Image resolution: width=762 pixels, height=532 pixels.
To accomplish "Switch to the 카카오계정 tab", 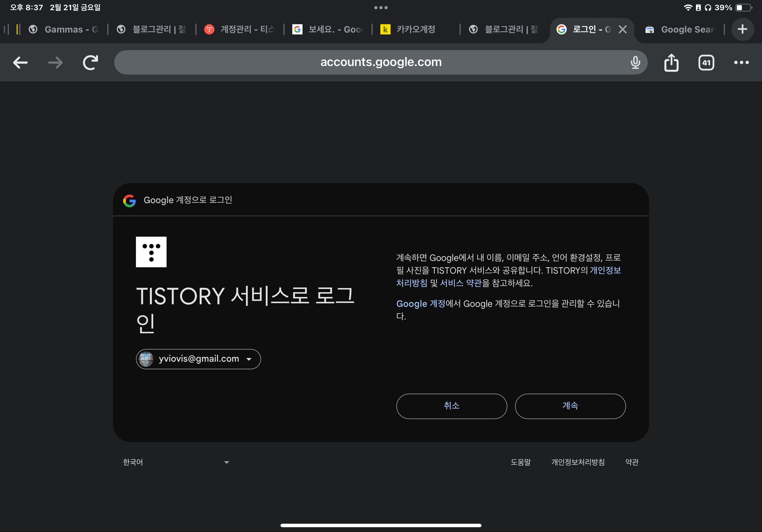I will pos(416,29).
